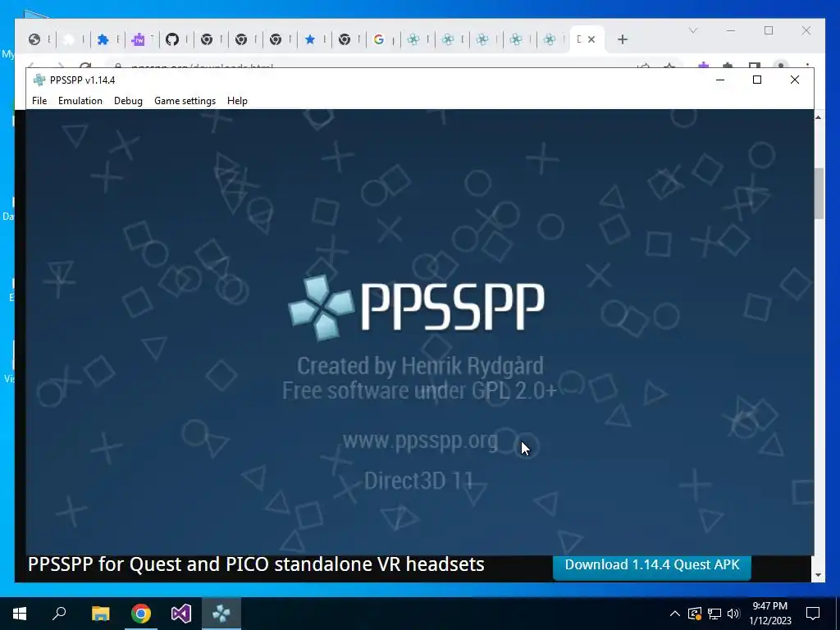Open the Help menu in PPSSPP
The image size is (840, 630).
pos(237,101)
